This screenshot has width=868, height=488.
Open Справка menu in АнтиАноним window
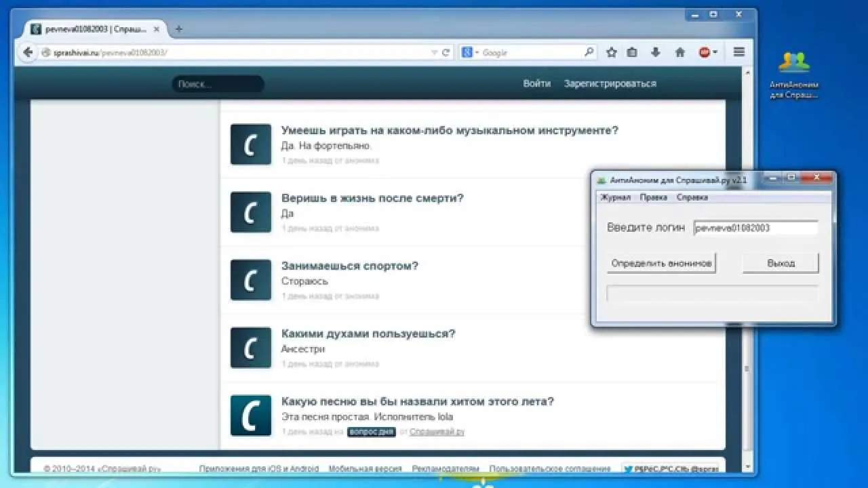coord(692,197)
